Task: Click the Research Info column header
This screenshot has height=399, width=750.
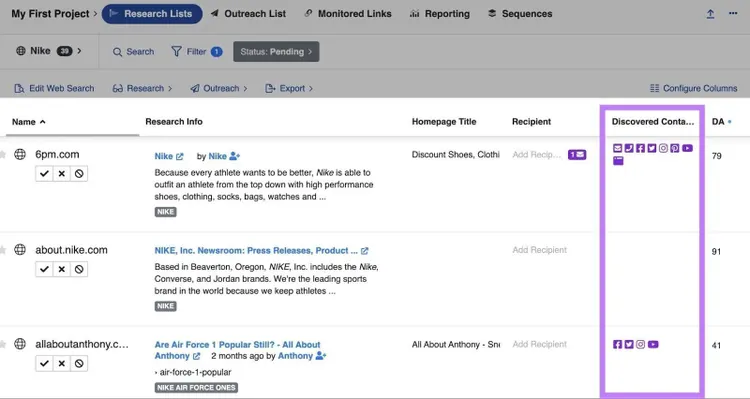Action: coord(174,122)
